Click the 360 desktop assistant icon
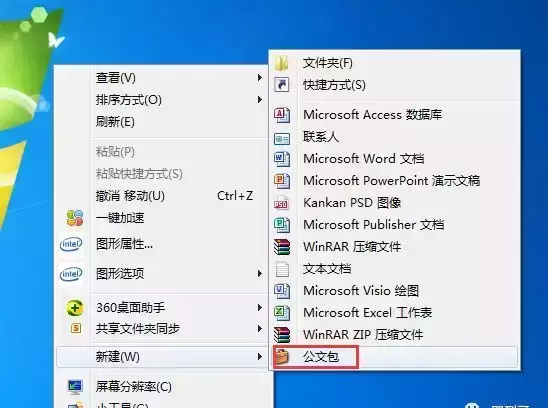 coord(74,308)
